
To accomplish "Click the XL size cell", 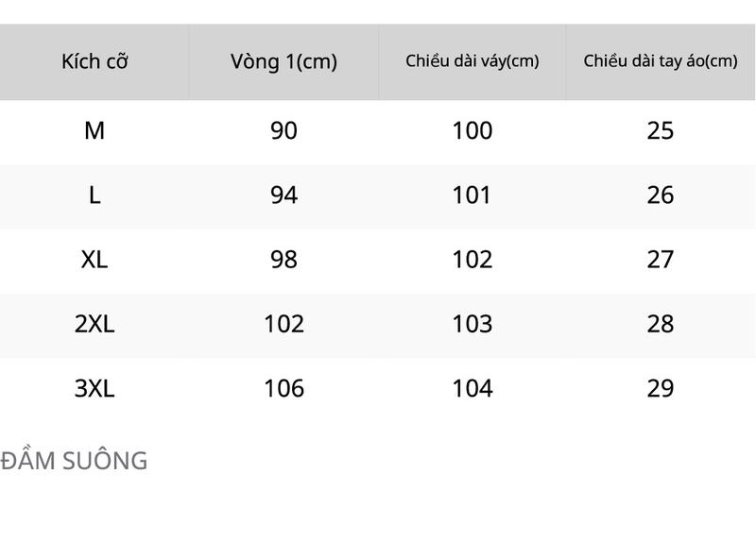I will click(x=94, y=260).
